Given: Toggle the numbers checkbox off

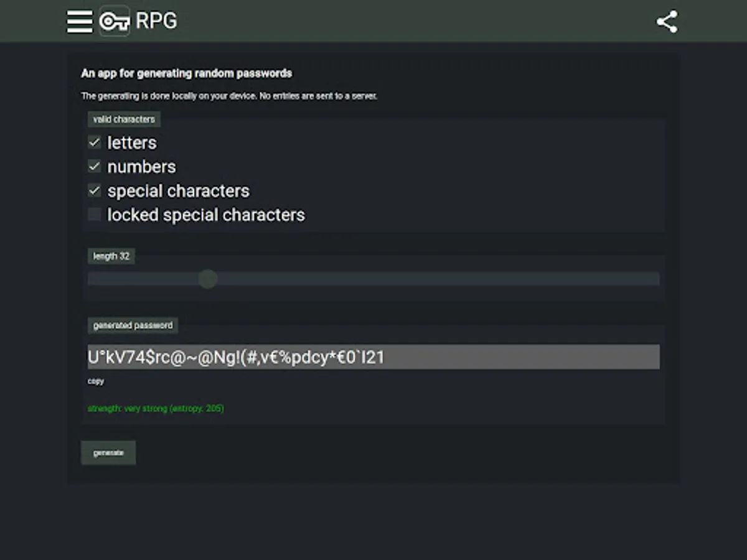Looking at the screenshot, I should (x=95, y=166).
